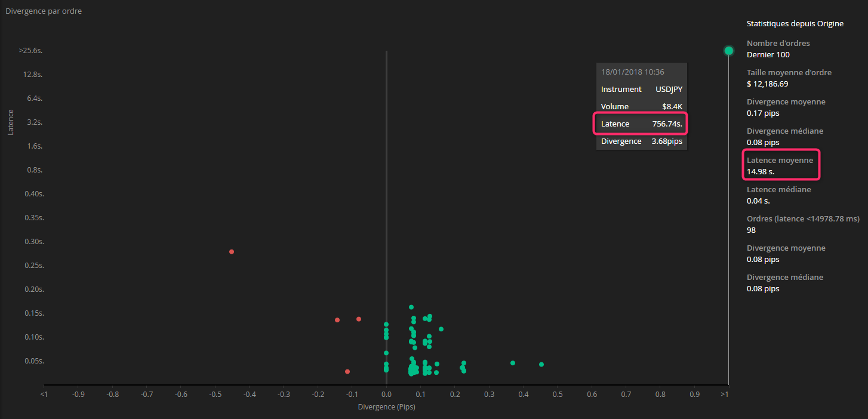Click the '>25.6s.' y-axis label
The height and width of the screenshot is (419, 868).
[x=30, y=51]
